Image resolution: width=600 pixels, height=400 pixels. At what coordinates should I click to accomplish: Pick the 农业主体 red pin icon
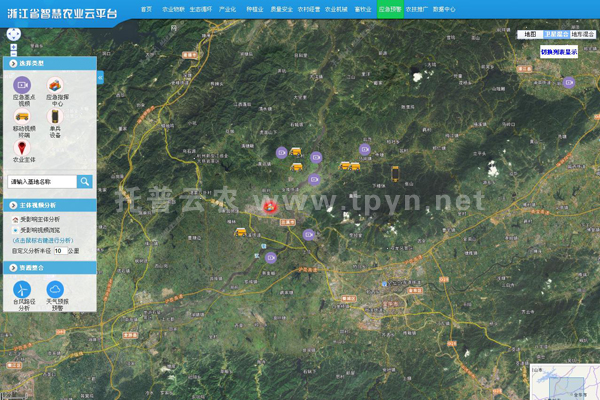[22, 147]
